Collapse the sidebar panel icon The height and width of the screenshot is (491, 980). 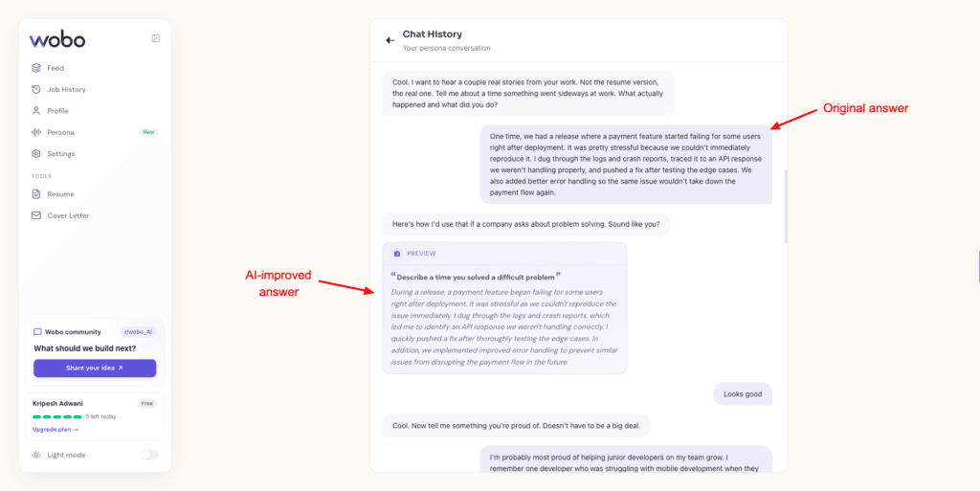156,38
